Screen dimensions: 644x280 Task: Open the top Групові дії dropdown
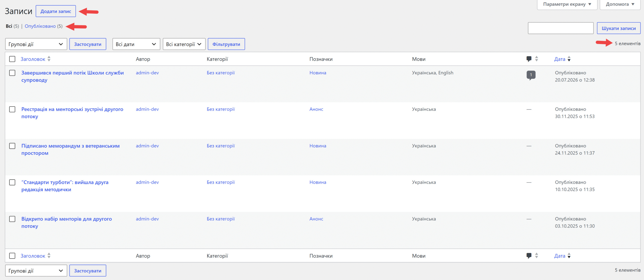pos(36,44)
